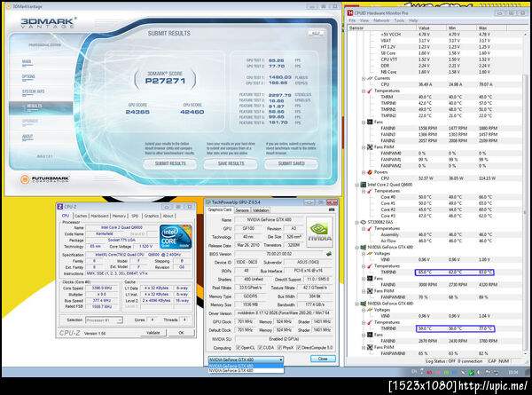
Task: Open the Options section in 3DMark sidebar
Action: (28, 76)
